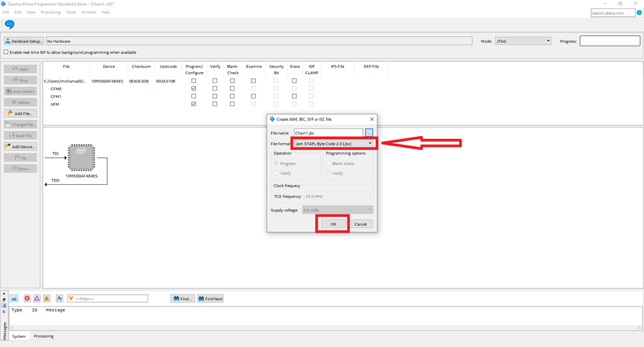Image resolution: width=644 pixels, height=347 pixels.
Task: Click the Find Next button
Action: 210,299
